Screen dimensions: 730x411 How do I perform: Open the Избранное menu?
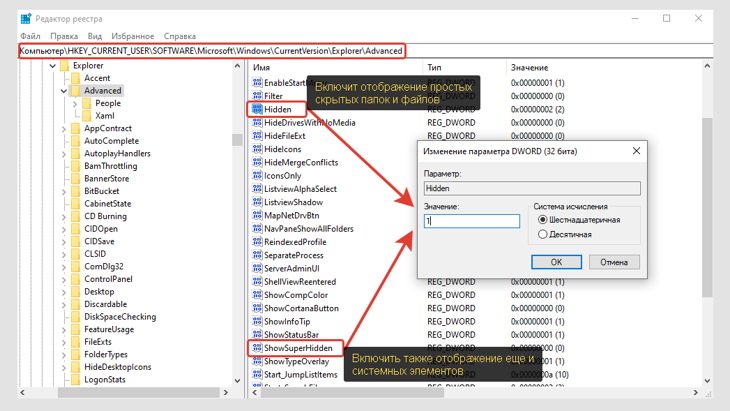pyautogui.click(x=133, y=36)
